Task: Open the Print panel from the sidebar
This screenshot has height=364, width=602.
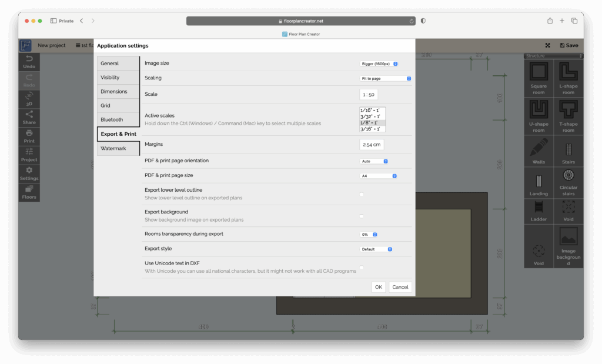Action: click(x=28, y=135)
